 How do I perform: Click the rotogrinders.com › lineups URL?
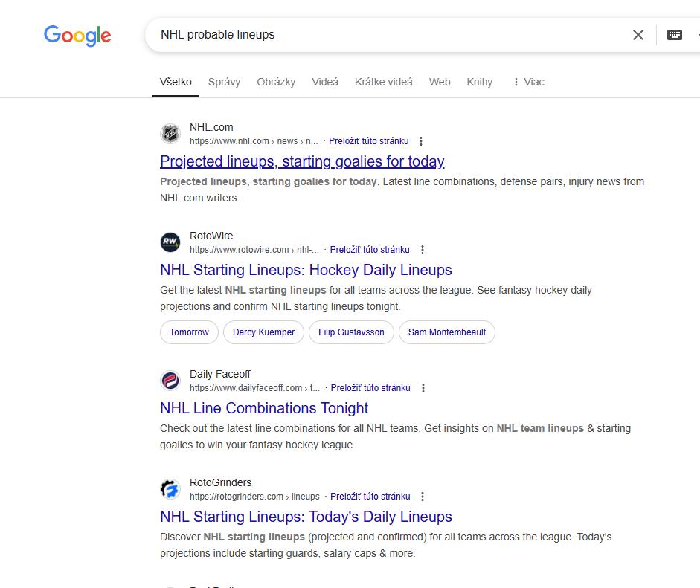[254, 496]
